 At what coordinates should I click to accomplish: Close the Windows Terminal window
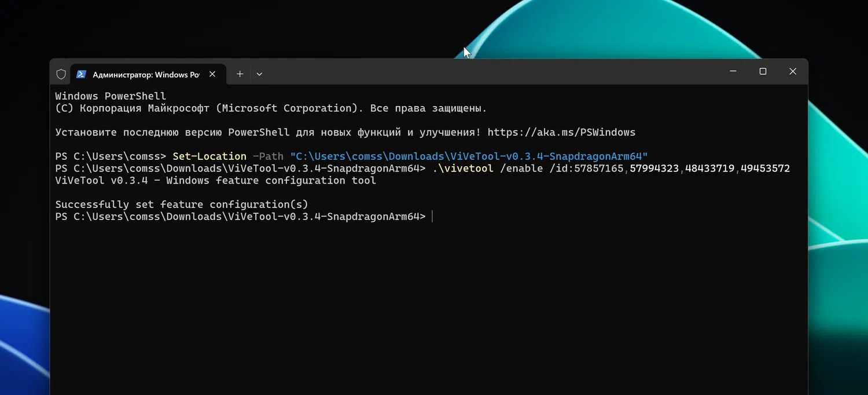click(793, 71)
